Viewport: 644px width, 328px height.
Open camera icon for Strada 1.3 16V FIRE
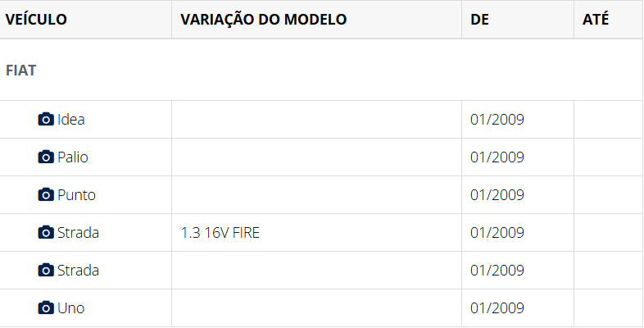(x=46, y=233)
